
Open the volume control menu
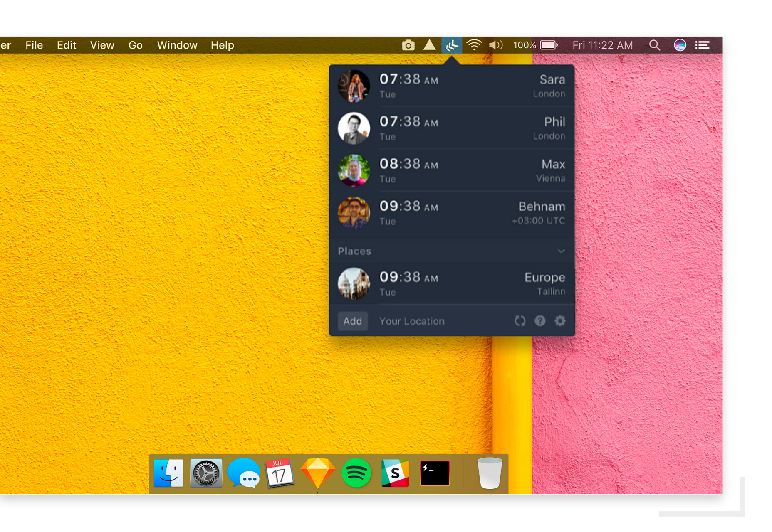click(x=495, y=45)
